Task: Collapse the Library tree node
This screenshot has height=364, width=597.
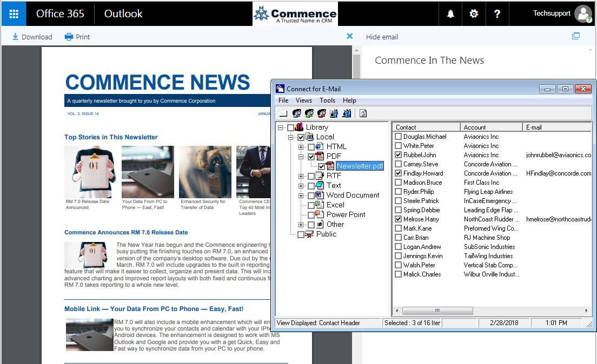Action: coord(281,127)
